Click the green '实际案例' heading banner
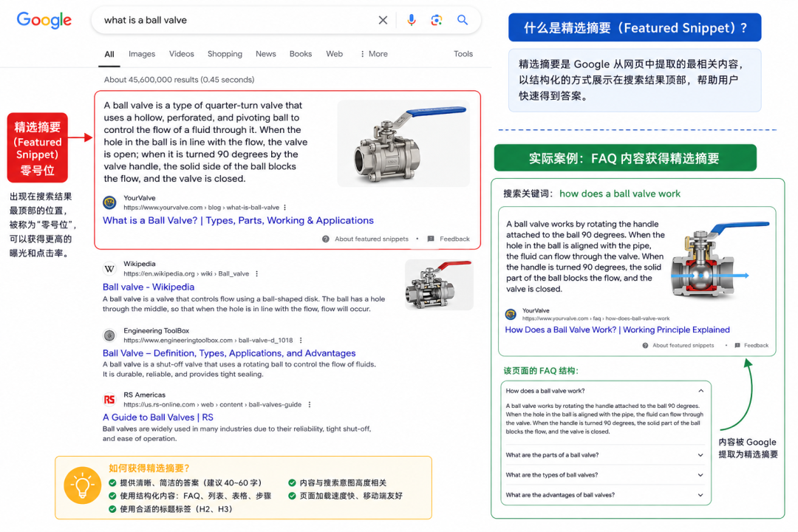Screen dimensions: 798x532 (625, 158)
